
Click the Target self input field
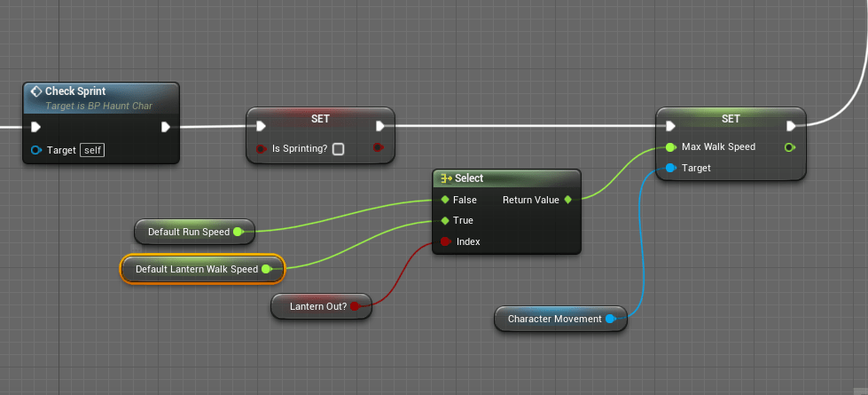coord(92,150)
